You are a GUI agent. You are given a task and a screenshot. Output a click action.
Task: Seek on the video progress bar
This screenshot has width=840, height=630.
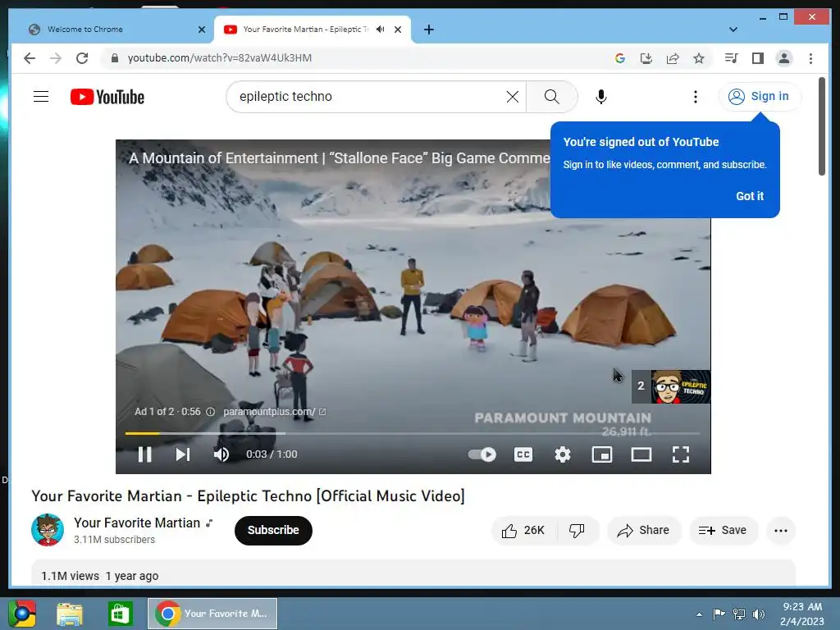413,433
